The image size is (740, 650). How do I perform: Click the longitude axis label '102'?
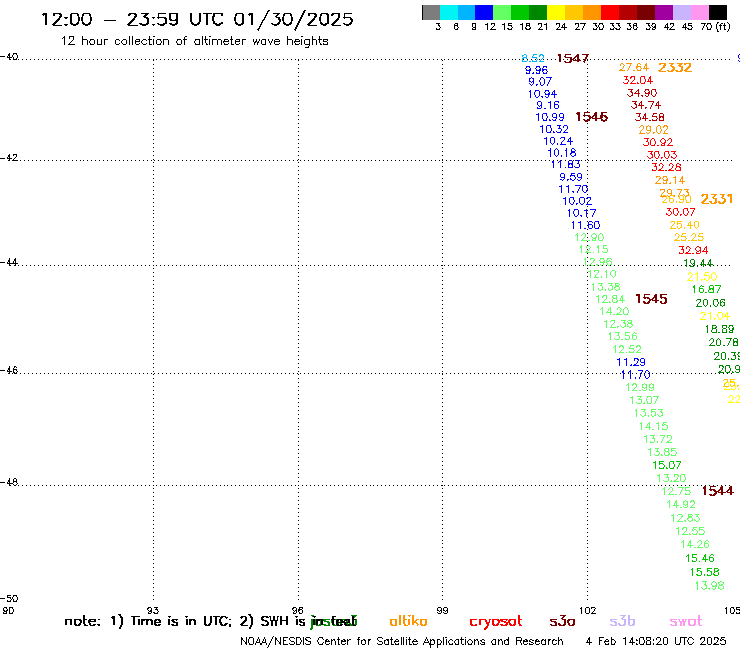588,610
